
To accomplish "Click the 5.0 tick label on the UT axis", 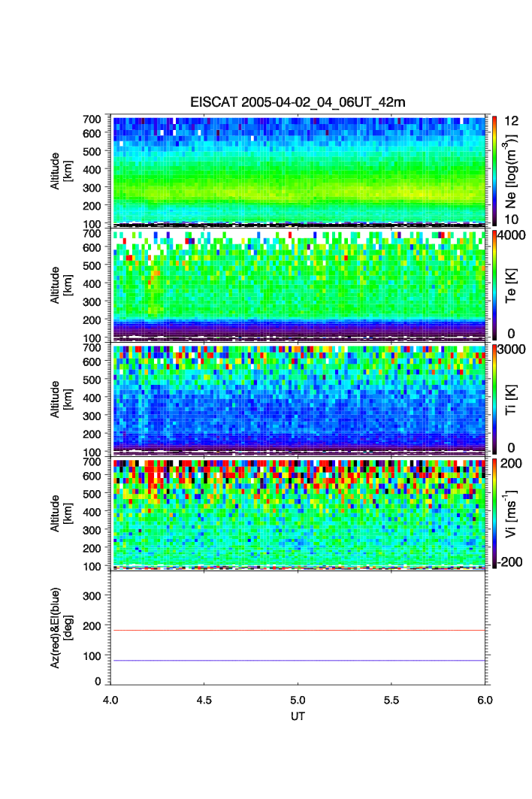I will [x=298, y=700].
